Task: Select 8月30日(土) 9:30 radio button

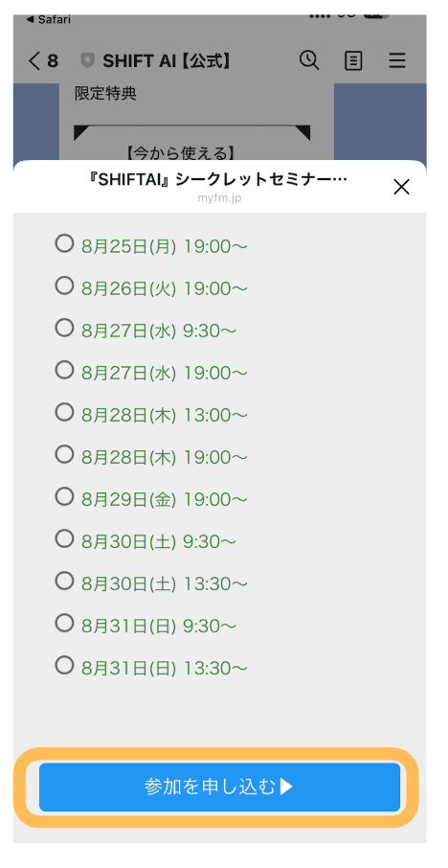Action: tap(64, 539)
